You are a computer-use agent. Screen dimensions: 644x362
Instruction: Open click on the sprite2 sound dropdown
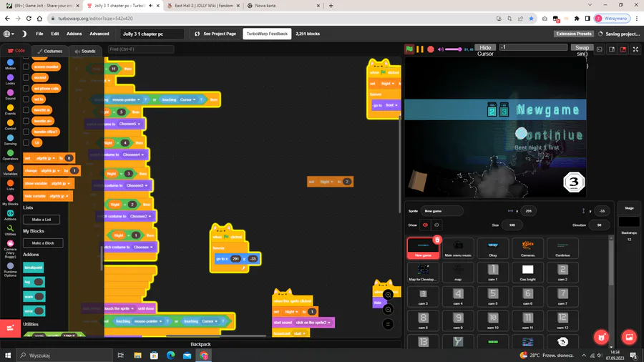313,323
